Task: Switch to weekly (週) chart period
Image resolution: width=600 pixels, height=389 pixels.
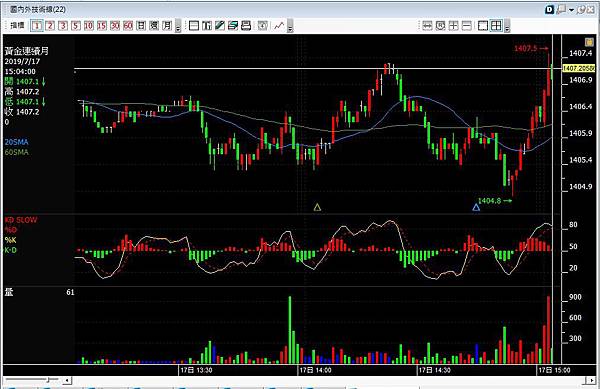Action: [154, 26]
